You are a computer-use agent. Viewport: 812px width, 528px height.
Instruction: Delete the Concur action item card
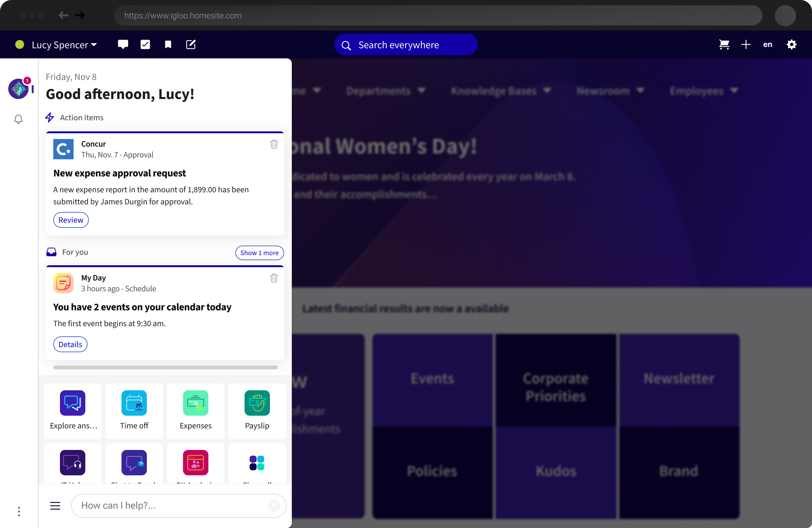tap(274, 144)
